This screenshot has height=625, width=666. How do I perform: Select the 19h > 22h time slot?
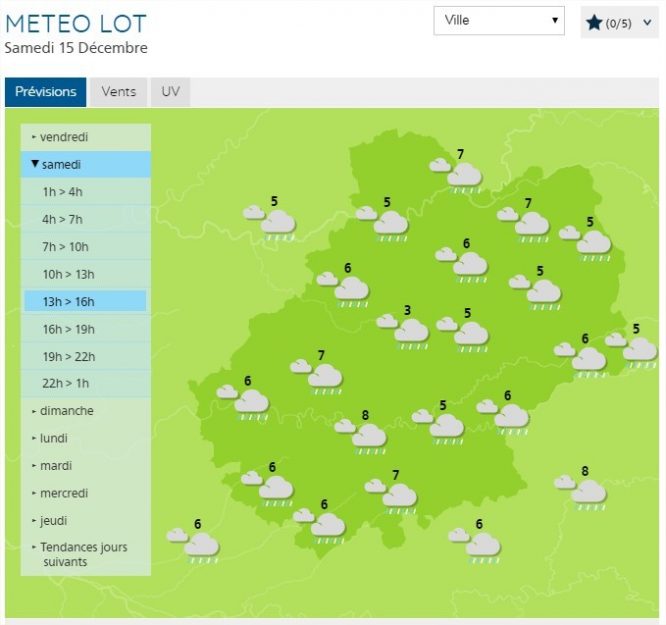(86, 356)
